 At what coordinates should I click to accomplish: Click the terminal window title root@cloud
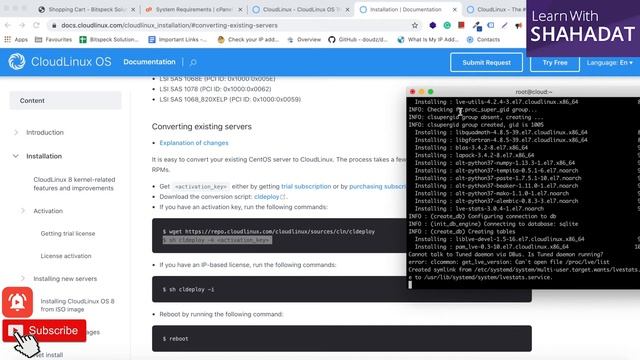[533, 92]
